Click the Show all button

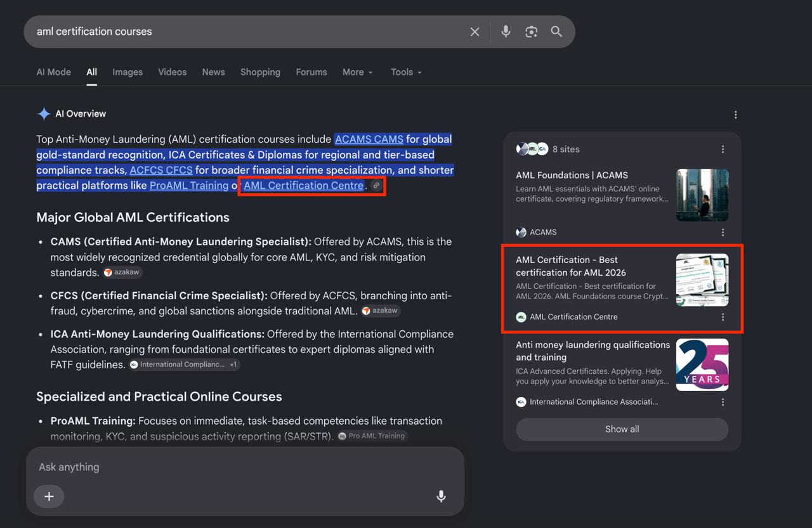click(x=622, y=429)
